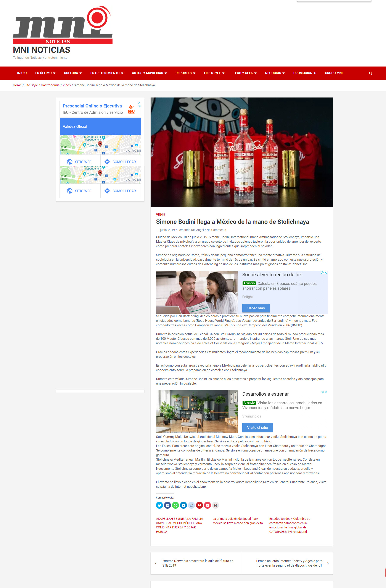The height and width of the screenshot is (588, 386).
Task: Click Visite el sitio ad button
Action: click(257, 427)
